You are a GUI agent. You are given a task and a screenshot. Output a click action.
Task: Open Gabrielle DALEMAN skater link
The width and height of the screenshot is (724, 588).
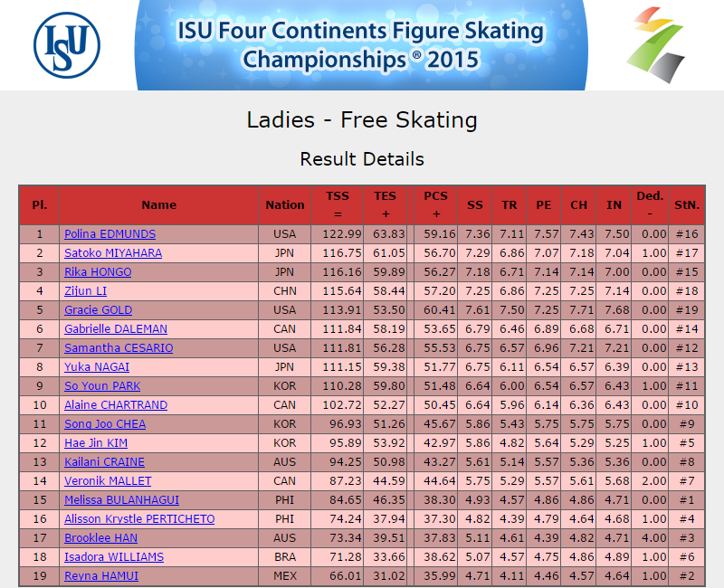pos(116,328)
